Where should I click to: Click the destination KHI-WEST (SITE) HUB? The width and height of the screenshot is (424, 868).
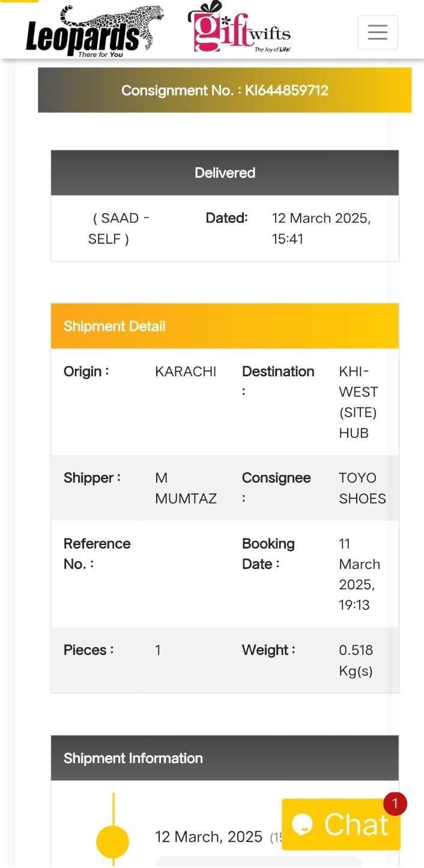(359, 402)
